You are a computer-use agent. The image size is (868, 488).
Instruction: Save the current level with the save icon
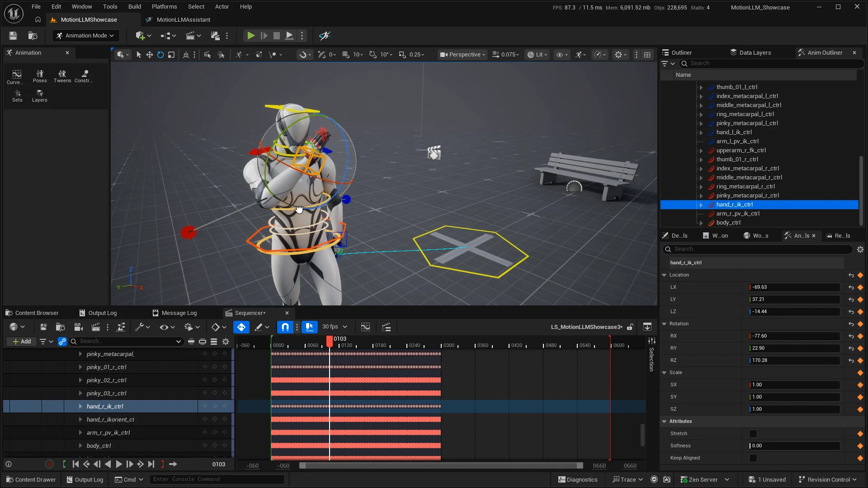[x=13, y=36]
